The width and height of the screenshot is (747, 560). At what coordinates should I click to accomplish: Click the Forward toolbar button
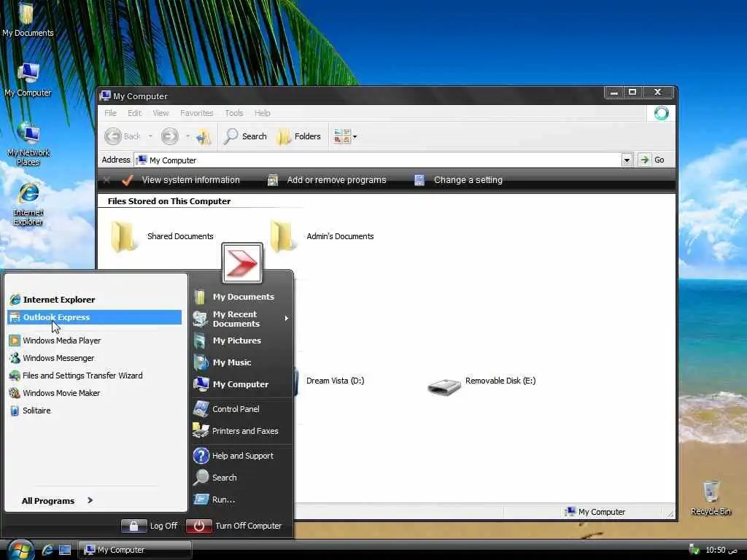pyautogui.click(x=169, y=136)
